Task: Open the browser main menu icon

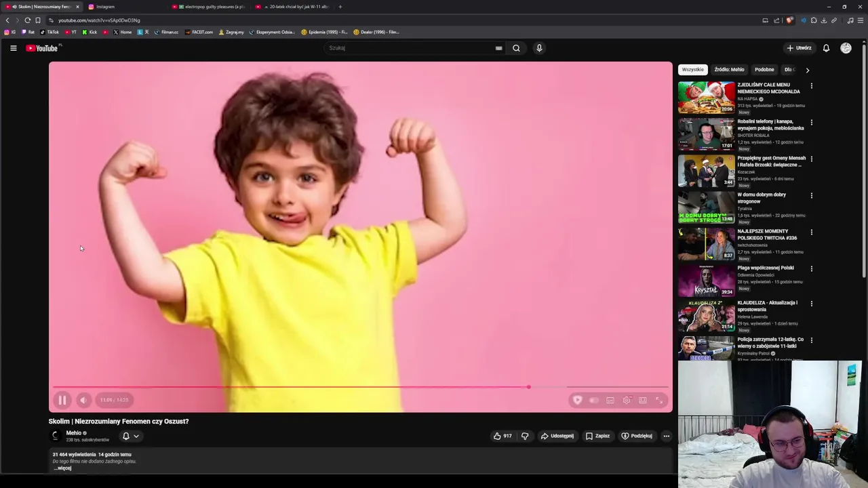Action: pyautogui.click(x=861, y=20)
